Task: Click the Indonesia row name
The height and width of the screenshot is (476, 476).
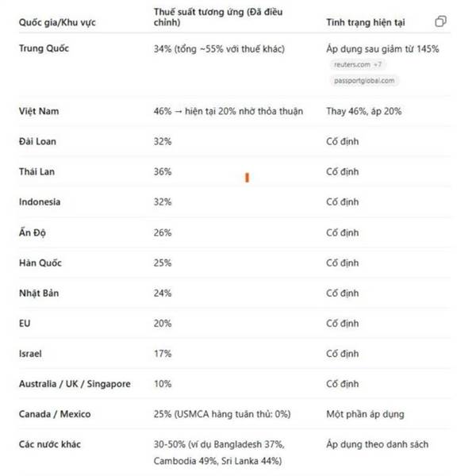Action: pyautogui.click(x=40, y=202)
